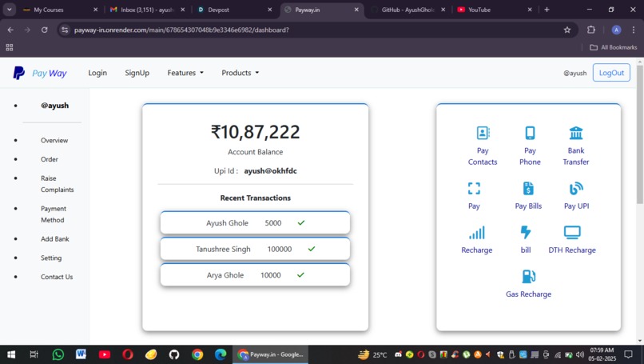Click the @ayush username in the navbar
The image size is (644, 364).
coord(575,73)
